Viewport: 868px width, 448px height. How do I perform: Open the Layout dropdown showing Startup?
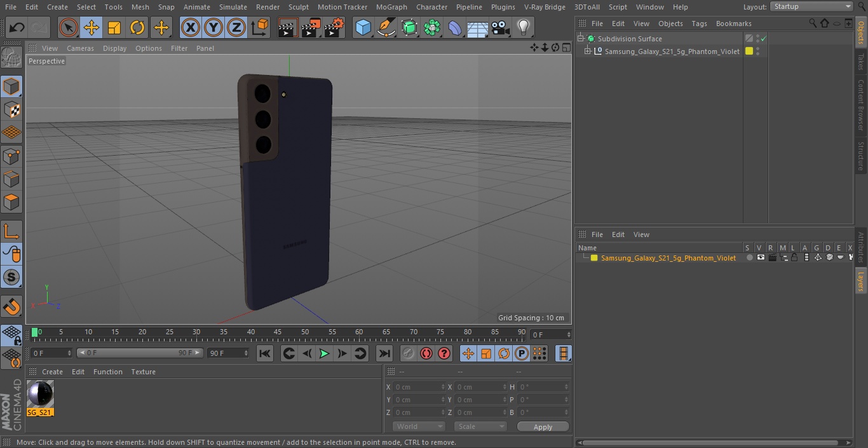click(811, 6)
